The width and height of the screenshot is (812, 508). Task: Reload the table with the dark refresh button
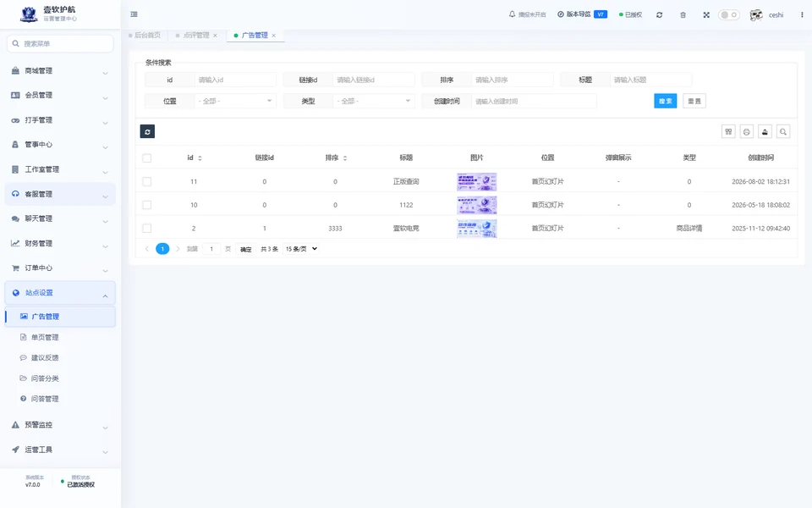tap(147, 132)
